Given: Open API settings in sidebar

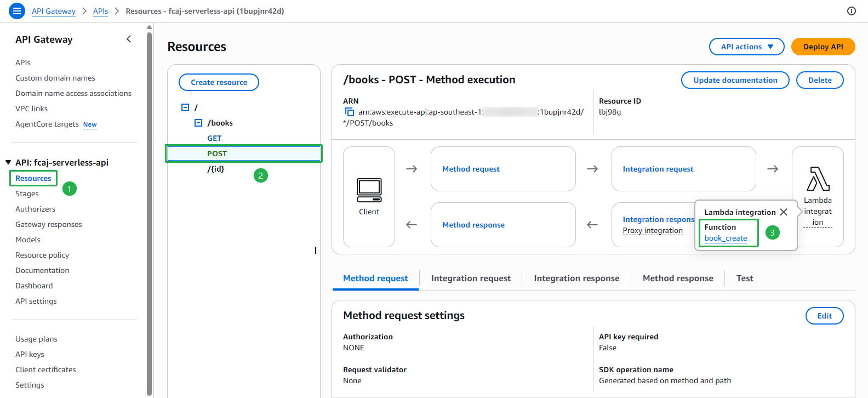Looking at the screenshot, I should [x=36, y=301].
